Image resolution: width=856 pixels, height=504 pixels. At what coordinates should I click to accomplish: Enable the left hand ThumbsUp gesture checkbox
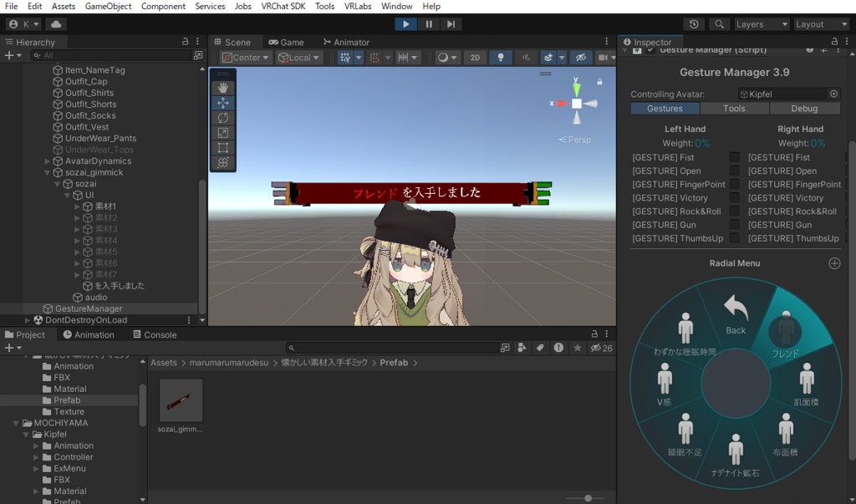tap(734, 238)
